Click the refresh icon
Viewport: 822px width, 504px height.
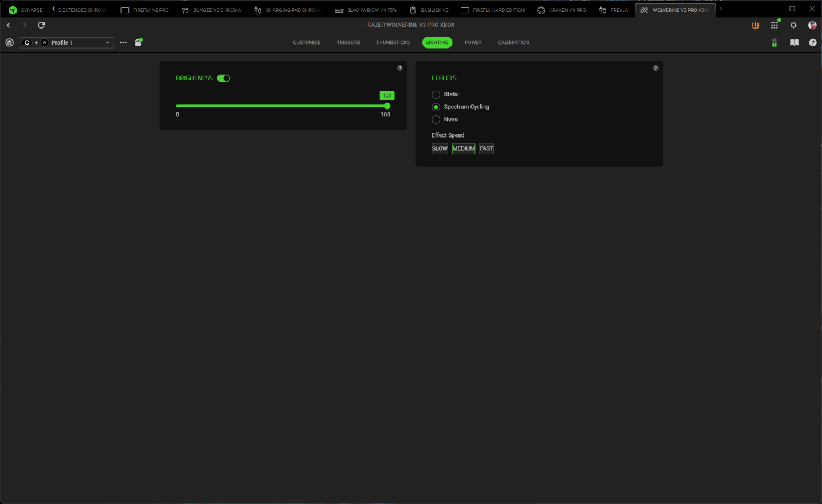41,25
